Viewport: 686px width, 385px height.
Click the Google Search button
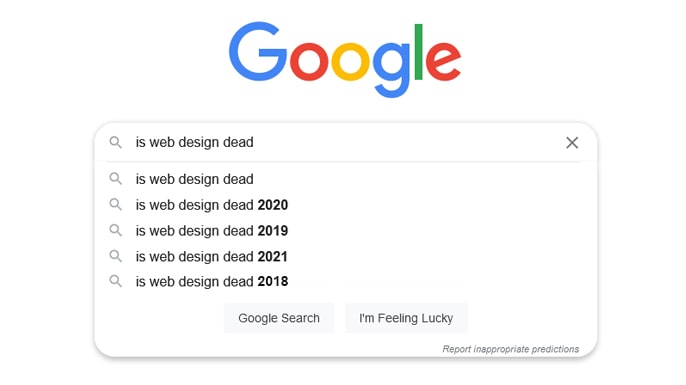pos(279,318)
